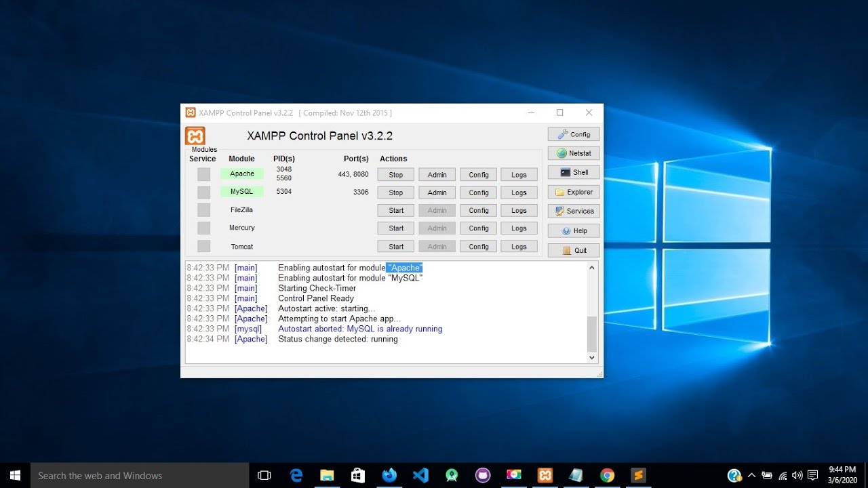Click the log scrollbar down arrow
Viewport: 868px width, 488px height.
point(592,357)
